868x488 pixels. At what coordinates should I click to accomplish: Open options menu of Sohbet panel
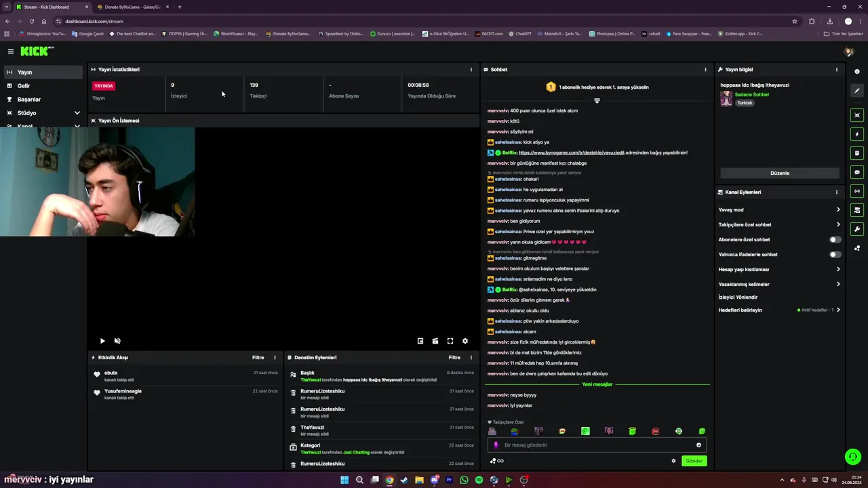click(x=705, y=69)
